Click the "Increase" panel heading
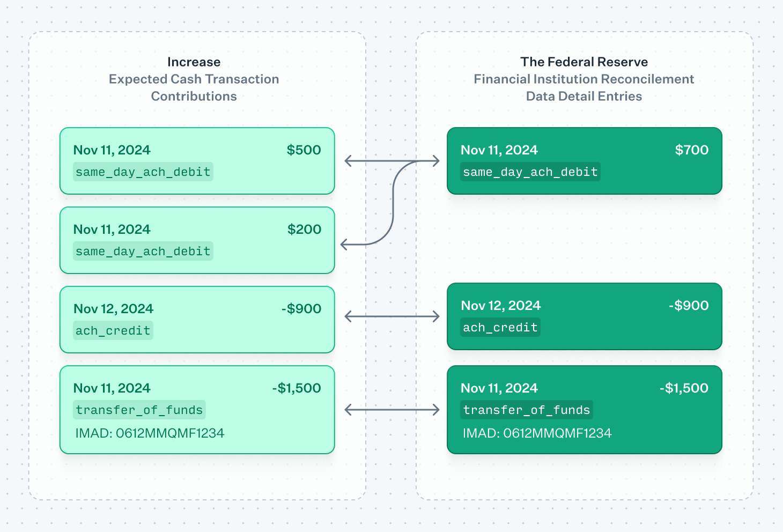783x532 pixels. tap(194, 62)
